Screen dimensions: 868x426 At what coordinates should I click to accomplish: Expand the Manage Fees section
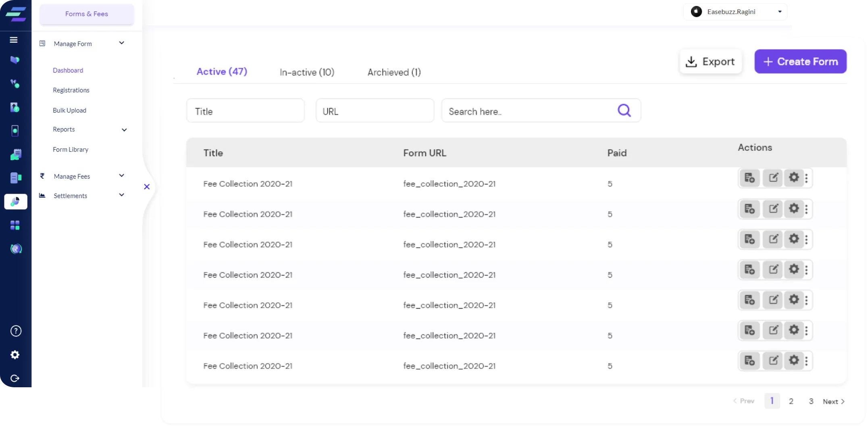point(121,175)
